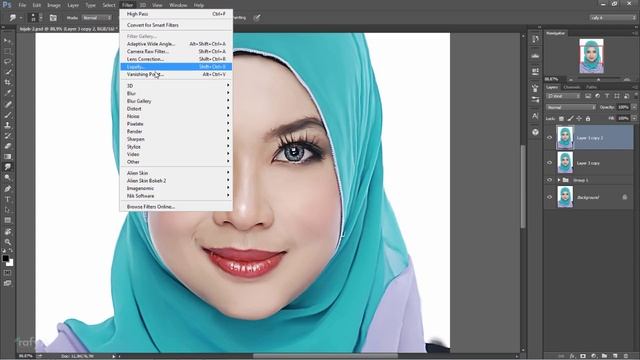Viewport: 640px width, 360px height.
Task: Select the Crop tool
Action: point(7,82)
